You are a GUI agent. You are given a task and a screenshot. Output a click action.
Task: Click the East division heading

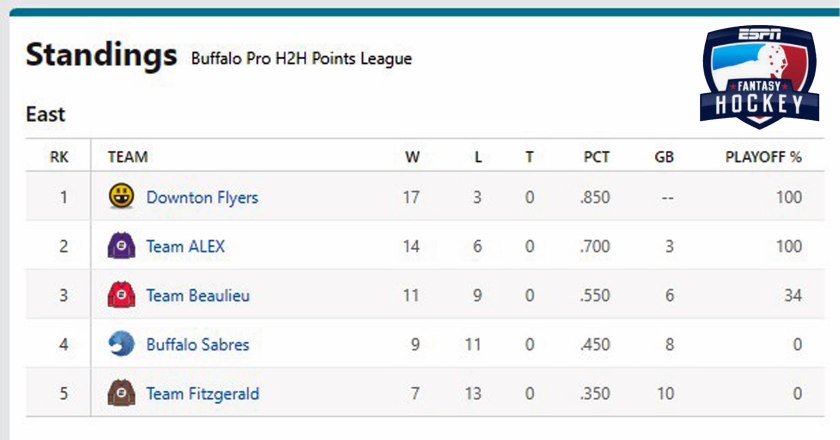click(x=45, y=115)
